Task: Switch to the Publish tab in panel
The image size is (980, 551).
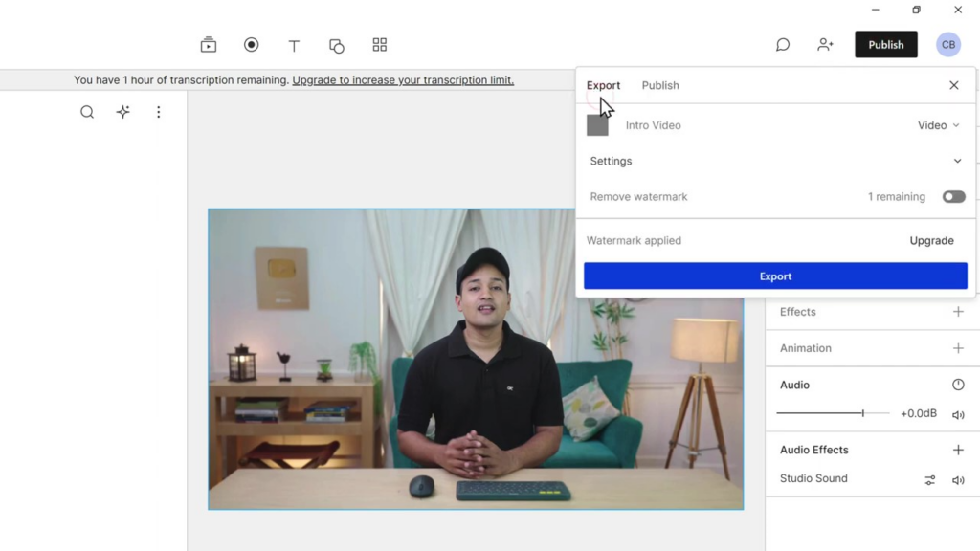Action: click(660, 85)
